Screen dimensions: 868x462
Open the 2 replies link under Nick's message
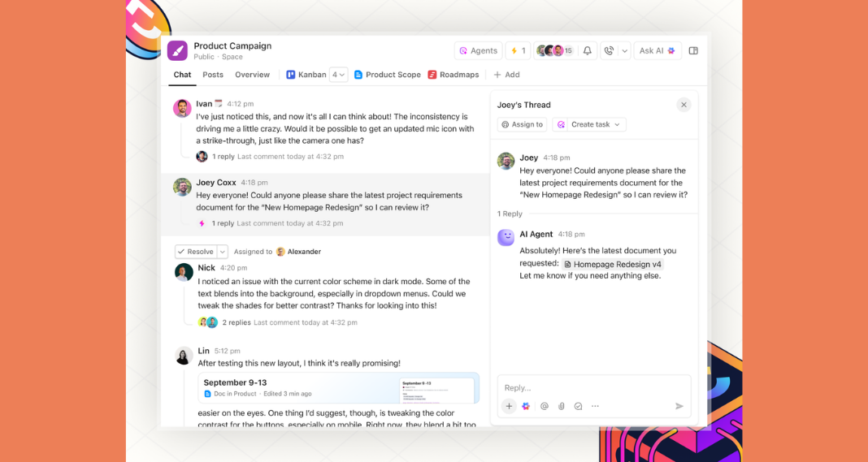(237, 322)
